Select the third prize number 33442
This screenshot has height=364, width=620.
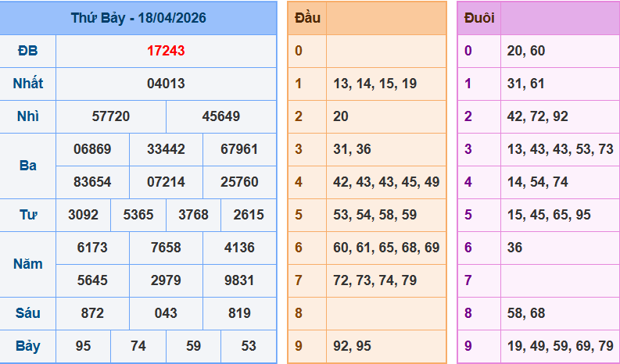coord(166,149)
